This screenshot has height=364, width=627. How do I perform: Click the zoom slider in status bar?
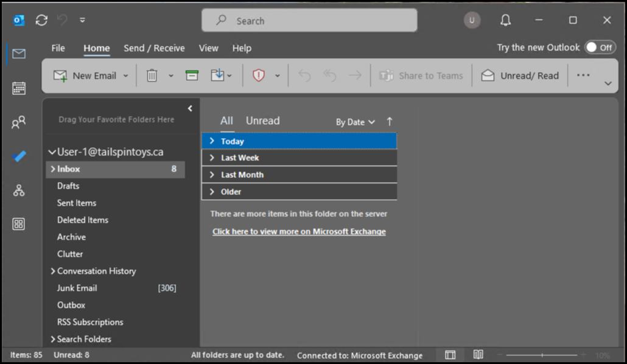pyautogui.click(x=542, y=355)
